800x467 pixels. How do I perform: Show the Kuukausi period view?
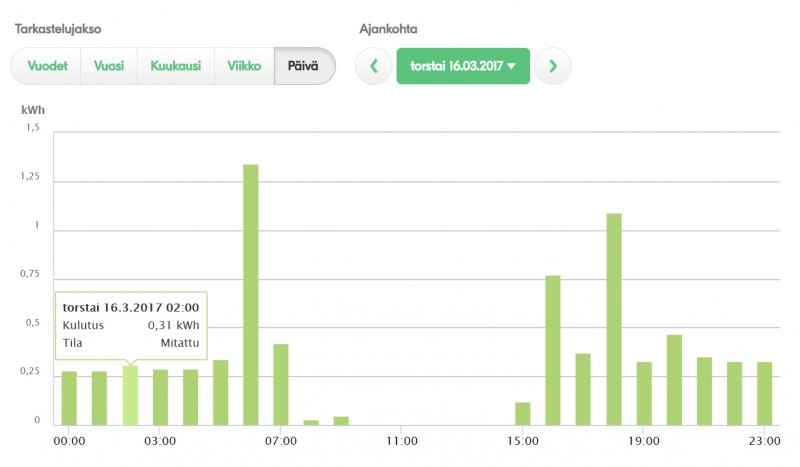click(x=175, y=67)
